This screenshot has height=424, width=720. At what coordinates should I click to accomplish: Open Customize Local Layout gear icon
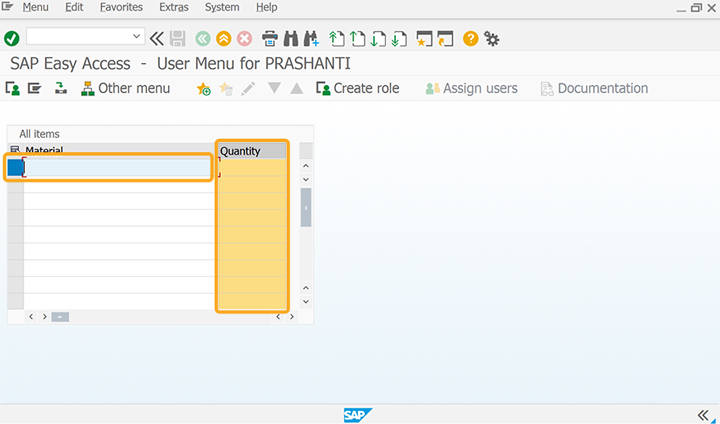pyautogui.click(x=492, y=39)
